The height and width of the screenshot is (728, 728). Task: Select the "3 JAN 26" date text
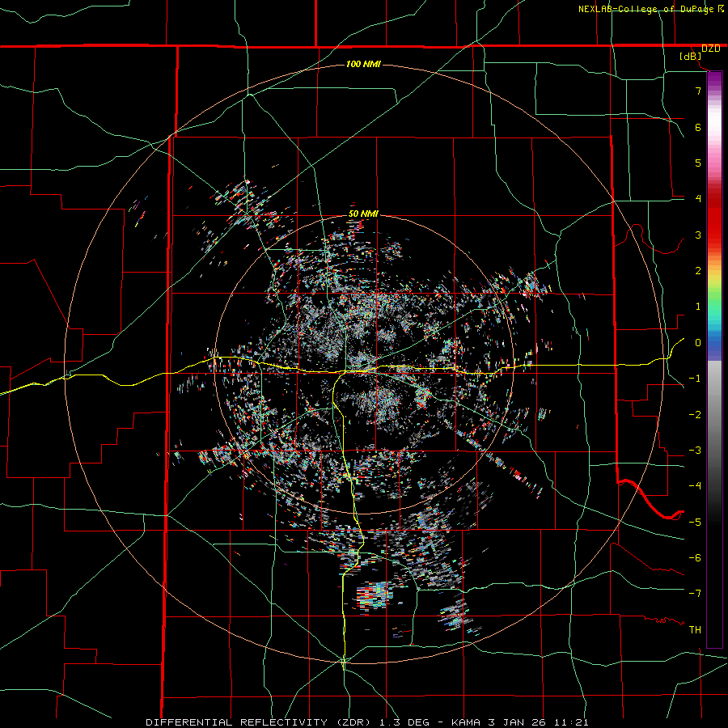[517, 722]
